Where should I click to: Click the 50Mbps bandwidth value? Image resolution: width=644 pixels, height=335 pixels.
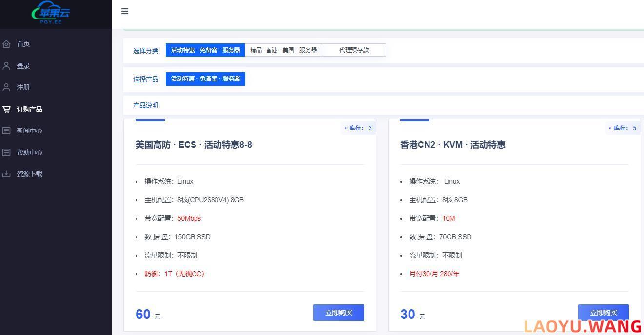tap(189, 218)
